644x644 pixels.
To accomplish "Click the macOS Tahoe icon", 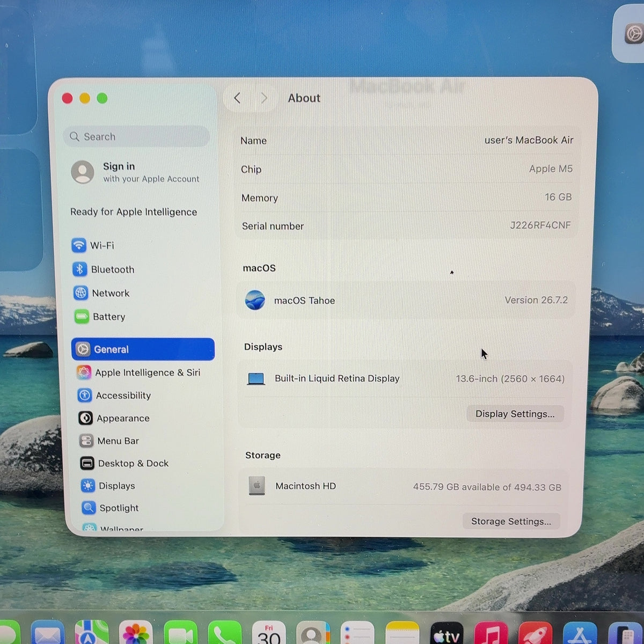I will pos(255,300).
